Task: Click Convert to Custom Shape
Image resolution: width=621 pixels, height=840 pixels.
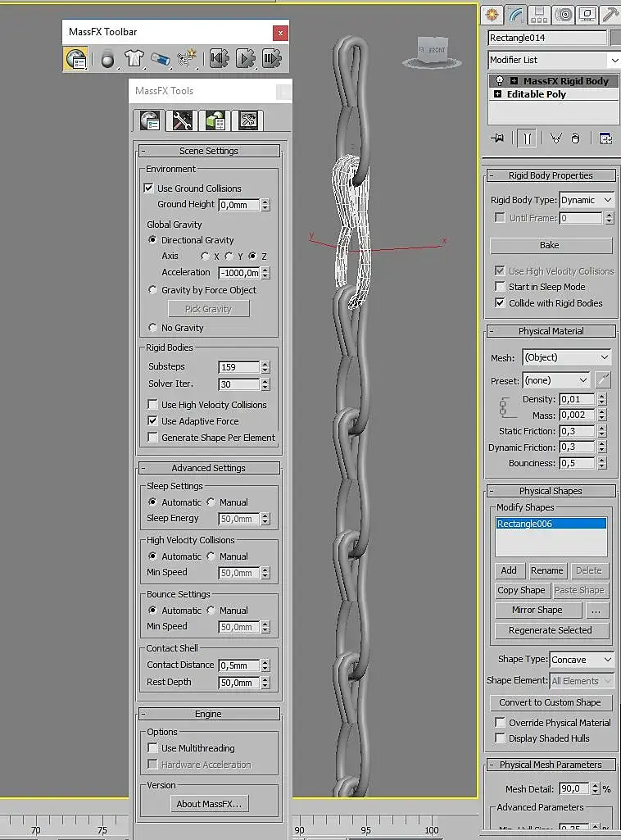Action: coord(551,702)
